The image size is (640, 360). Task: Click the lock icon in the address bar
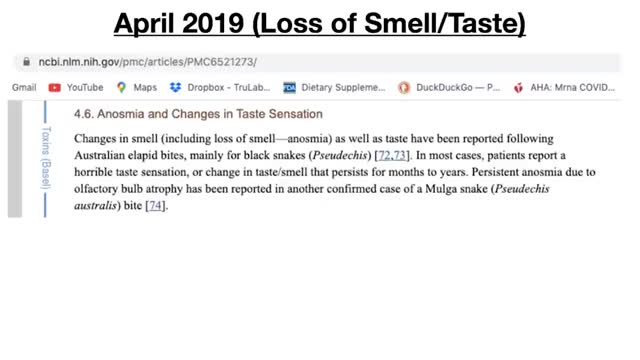[x=27, y=62]
